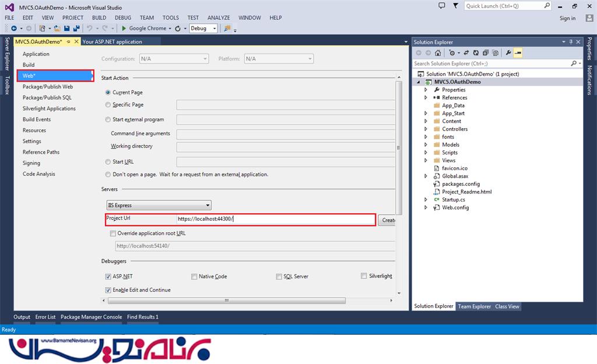
Task: Enable Override application root URL checkbox
Action: 113,234
